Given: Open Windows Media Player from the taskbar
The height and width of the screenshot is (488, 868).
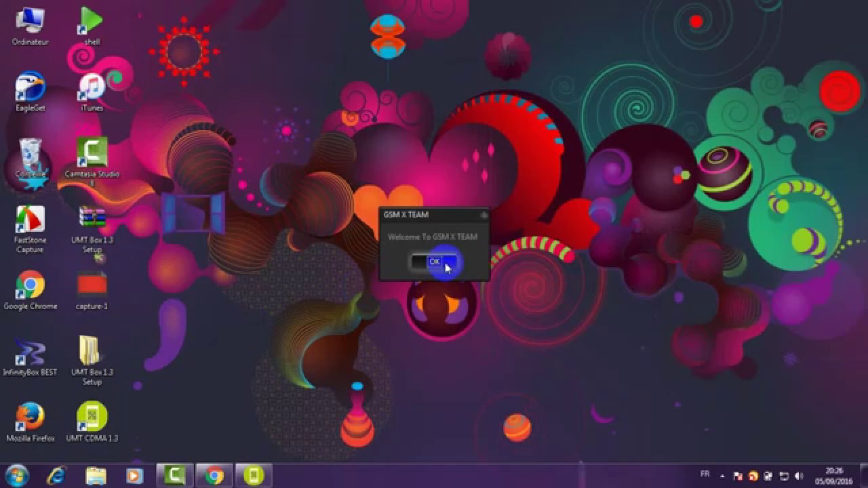Looking at the screenshot, I should 134,476.
